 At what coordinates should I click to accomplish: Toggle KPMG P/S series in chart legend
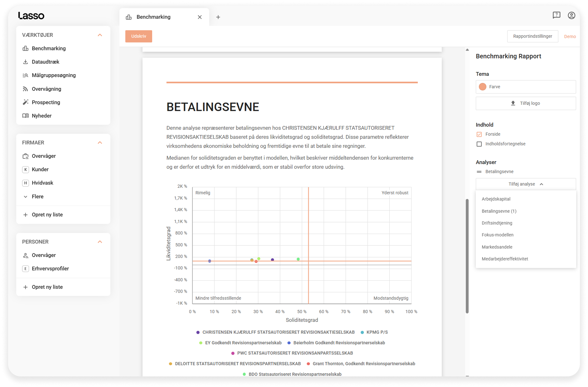377,332
